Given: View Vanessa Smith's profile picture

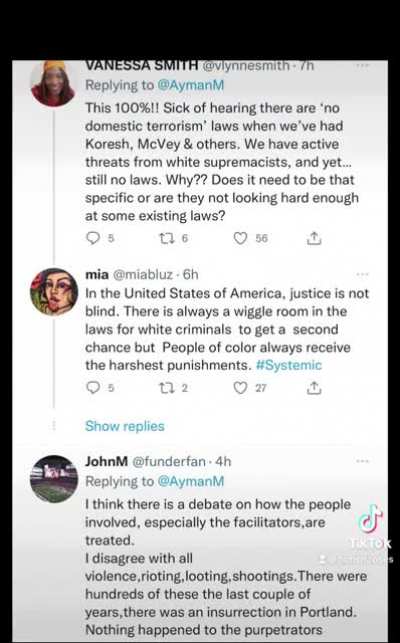Looking at the screenshot, I should click(x=53, y=83).
